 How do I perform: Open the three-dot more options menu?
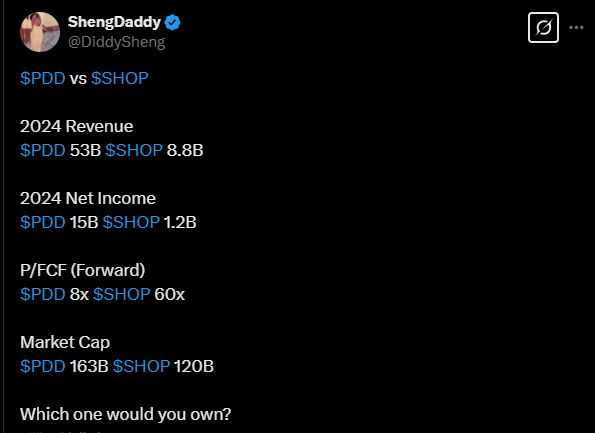[x=576, y=27]
